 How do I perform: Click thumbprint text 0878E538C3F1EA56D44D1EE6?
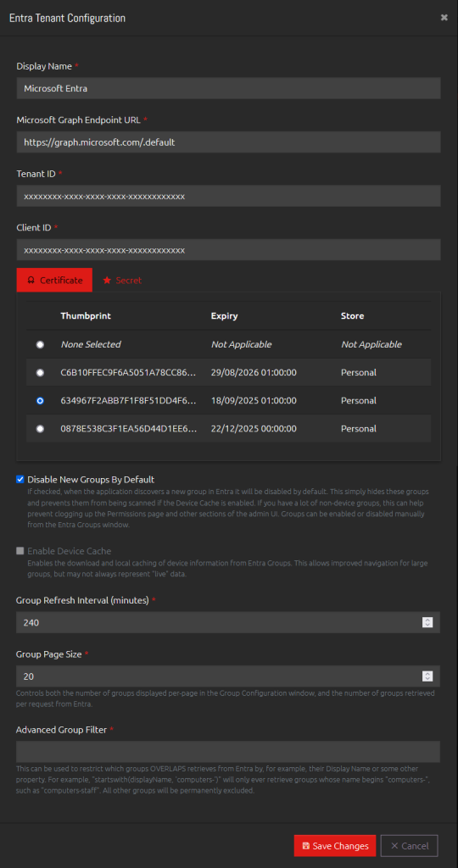click(128, 428)
